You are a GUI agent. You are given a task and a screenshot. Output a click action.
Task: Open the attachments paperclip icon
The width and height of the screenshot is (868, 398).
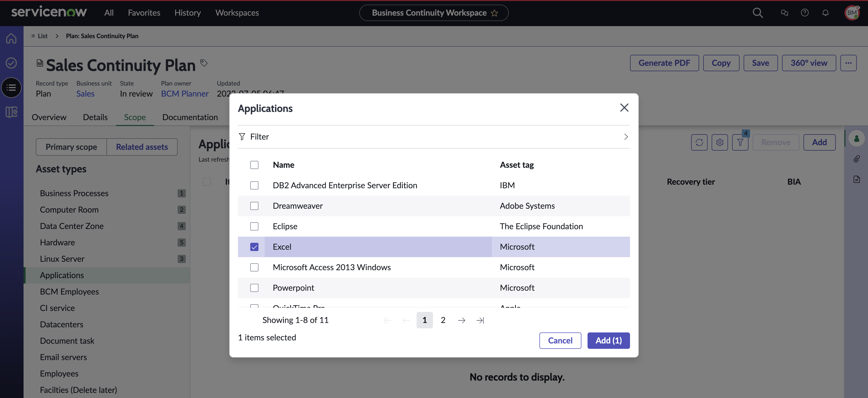[856, 159]
